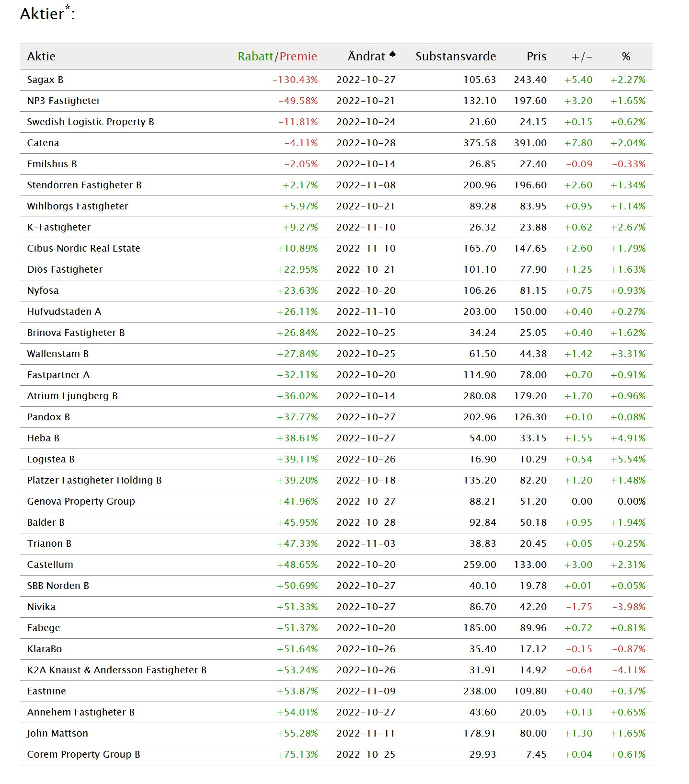
Task: Open KlaraBo stock entry
Action: [x=45, y=649]
